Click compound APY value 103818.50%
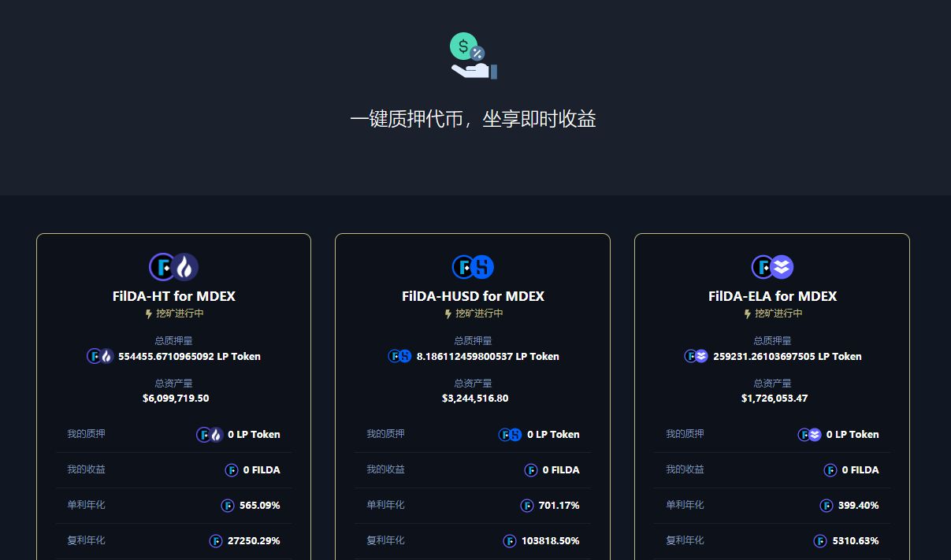951x560 pixels. click(x=551, y=540)
